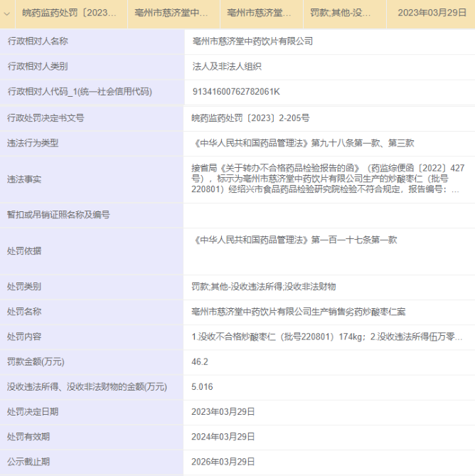This screenshot has height=476, width=475.
Task: Collapse the expanded penalty record row chevron
Action: tap(7, 14)
